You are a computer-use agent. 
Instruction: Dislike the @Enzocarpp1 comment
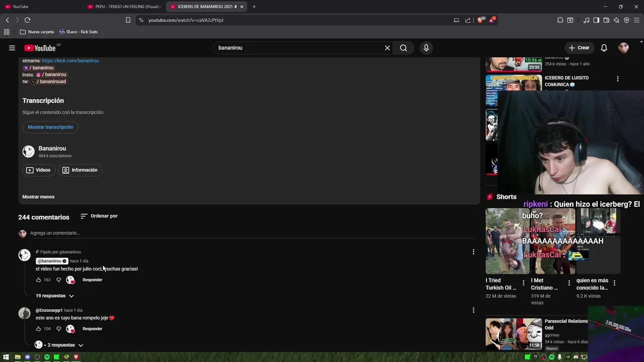[59, 329]
